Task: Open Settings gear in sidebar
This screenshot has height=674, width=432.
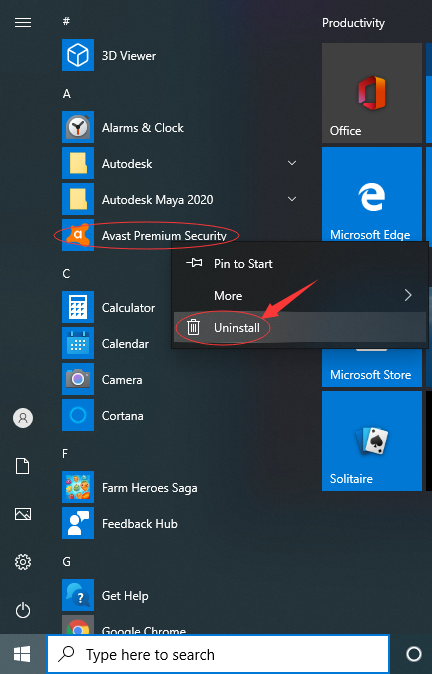Action: pos(23,562)
